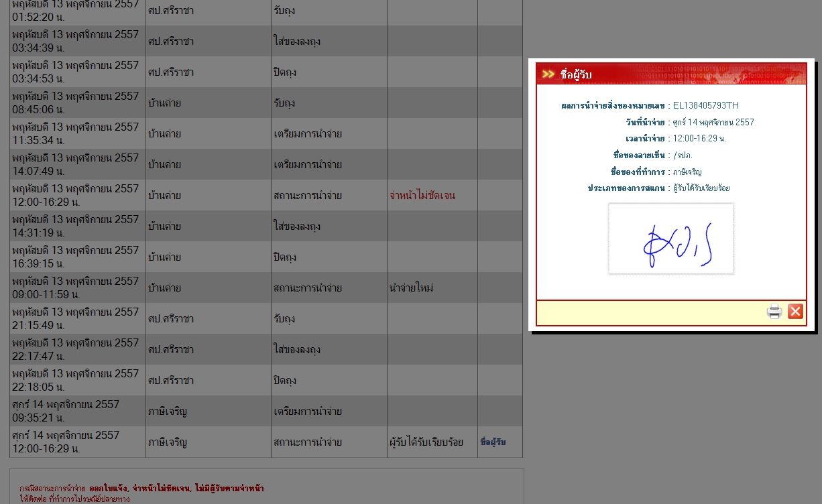Click the timestamp cell '22:18:05 น.'
This screenshot has width=822, height=504.
78,380
